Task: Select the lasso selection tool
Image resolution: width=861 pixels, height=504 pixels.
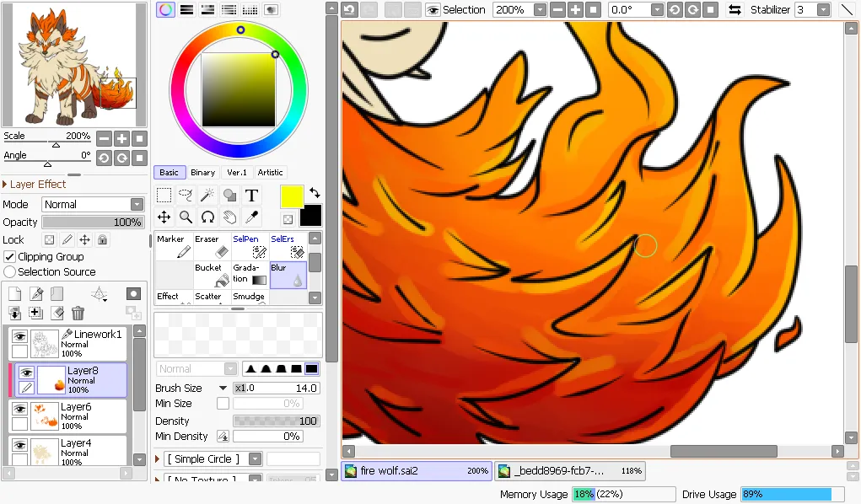Action: click(186, 196)
